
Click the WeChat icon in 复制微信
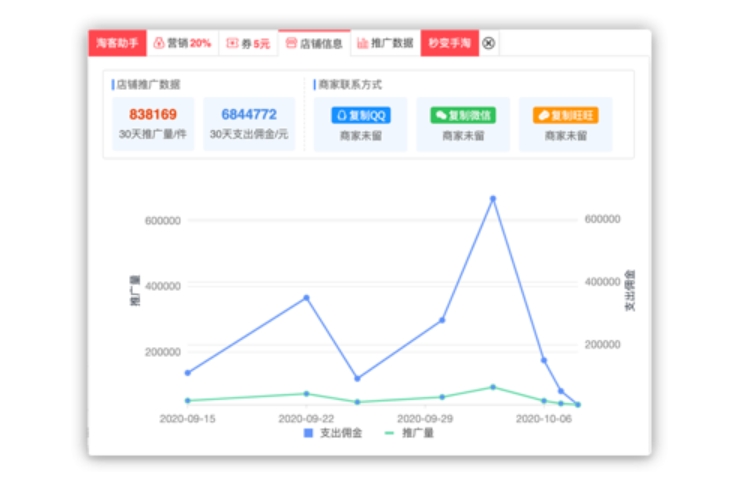(441, 115)
